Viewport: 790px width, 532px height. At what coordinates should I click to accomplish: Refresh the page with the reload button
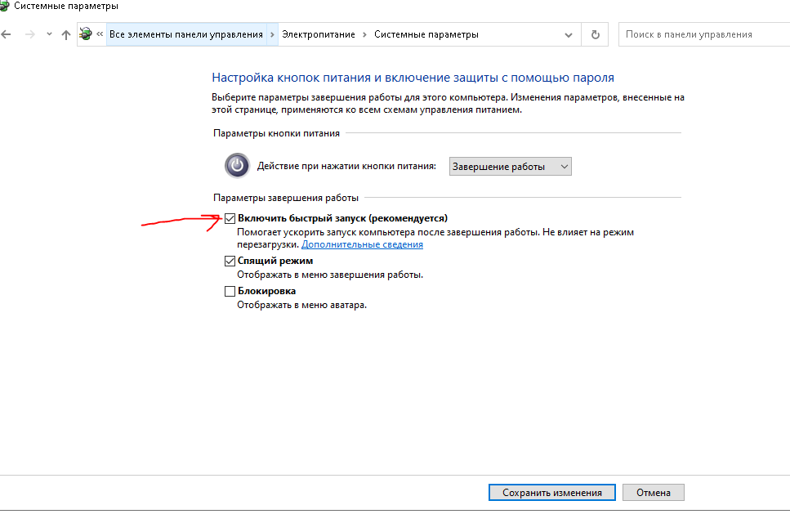click(x=595, y=35)
